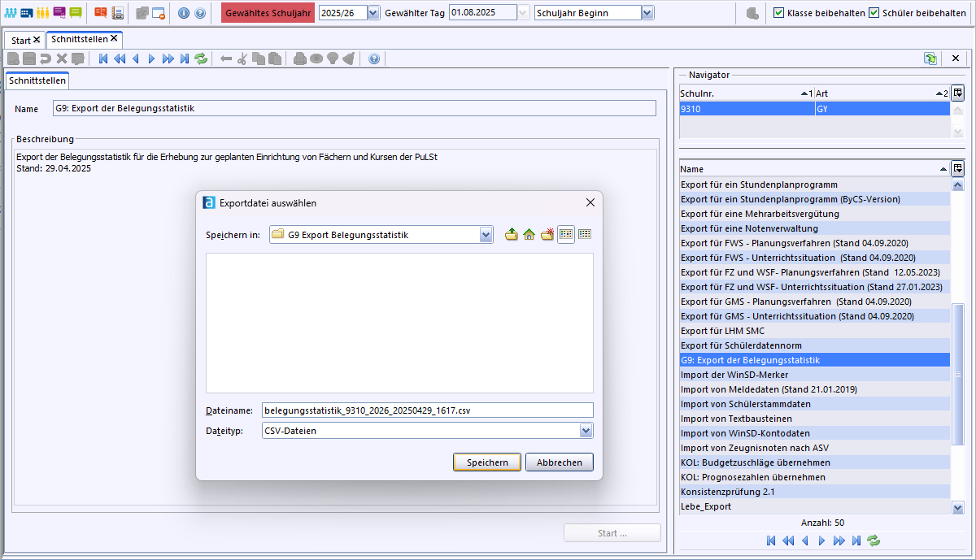Go to first record in toolbar

(x=103, y=59)
